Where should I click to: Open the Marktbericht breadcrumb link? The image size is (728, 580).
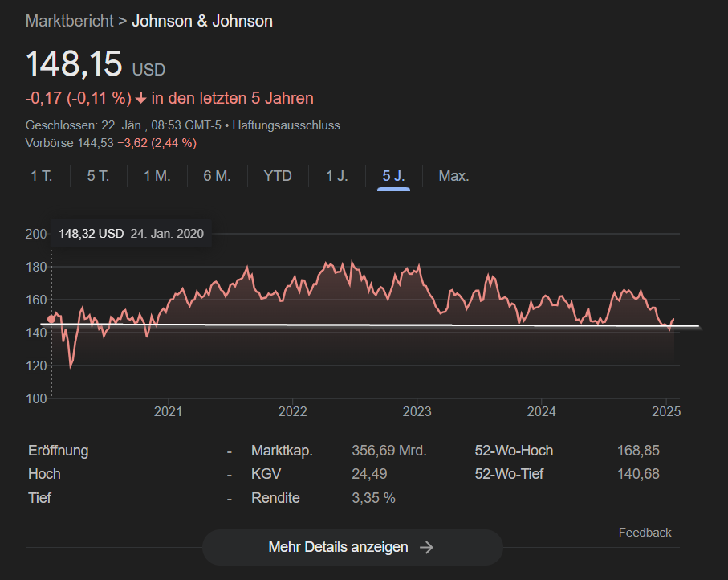(x=70, y=21)
